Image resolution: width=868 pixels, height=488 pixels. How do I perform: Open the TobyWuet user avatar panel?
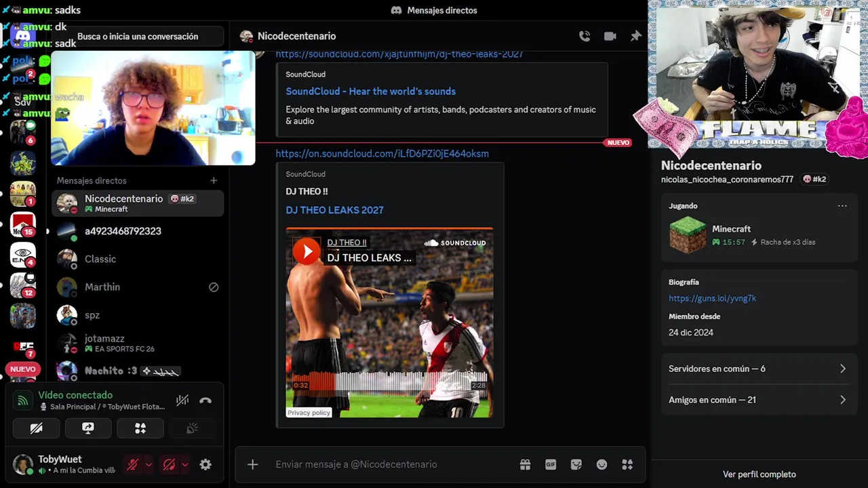tap(23, 464)
